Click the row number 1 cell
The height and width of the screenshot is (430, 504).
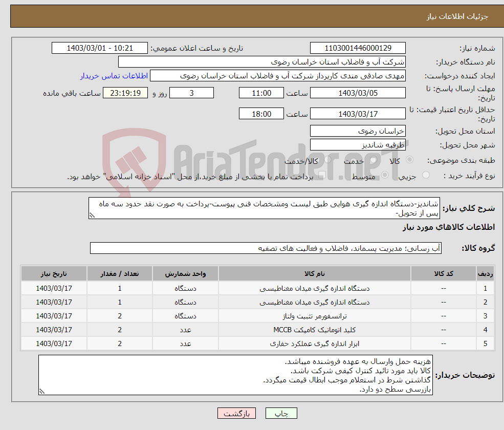[486, 288]
